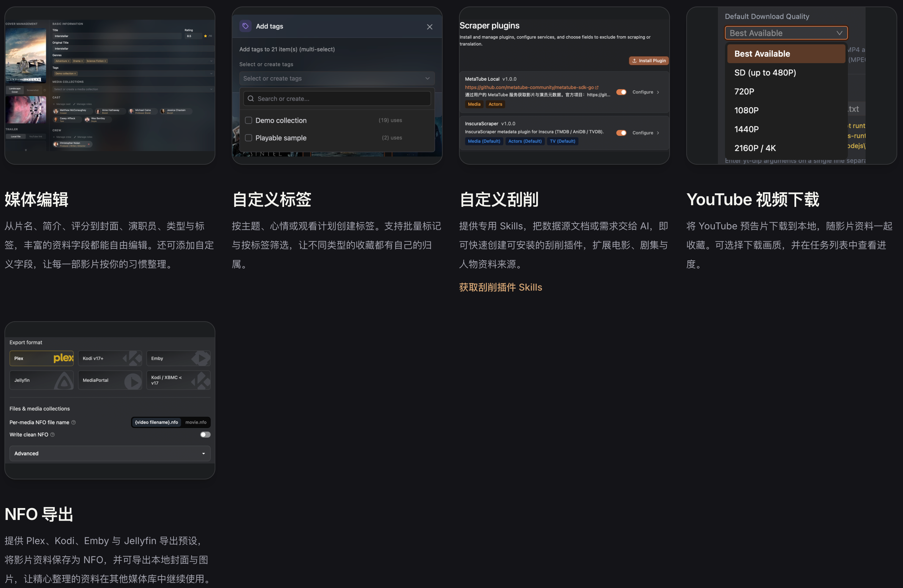Close the Add tags dialog

tap(429, 27)
